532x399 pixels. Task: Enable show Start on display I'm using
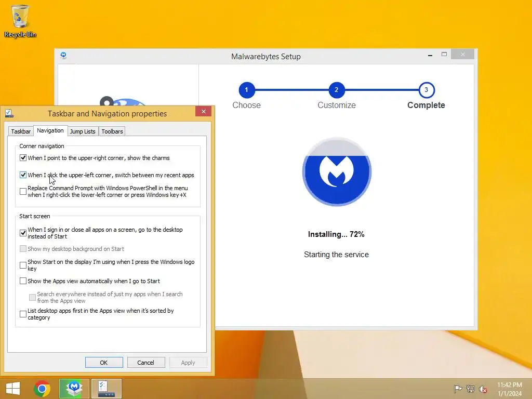coord(23,265)
